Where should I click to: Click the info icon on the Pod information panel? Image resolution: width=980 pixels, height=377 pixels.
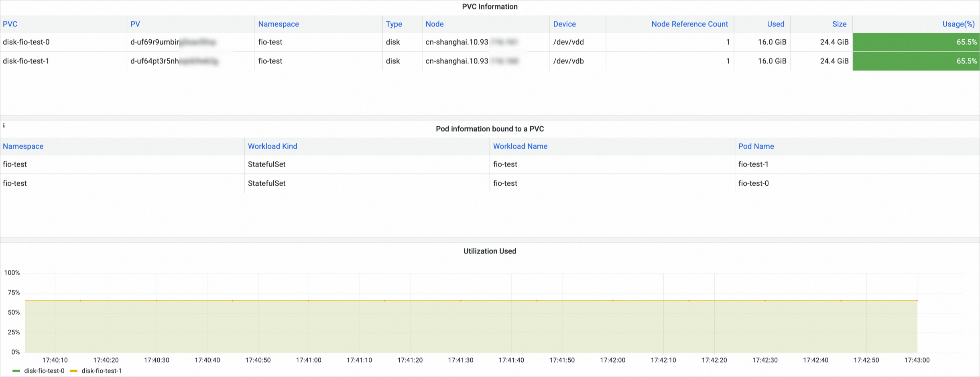(x=4, y=126)
